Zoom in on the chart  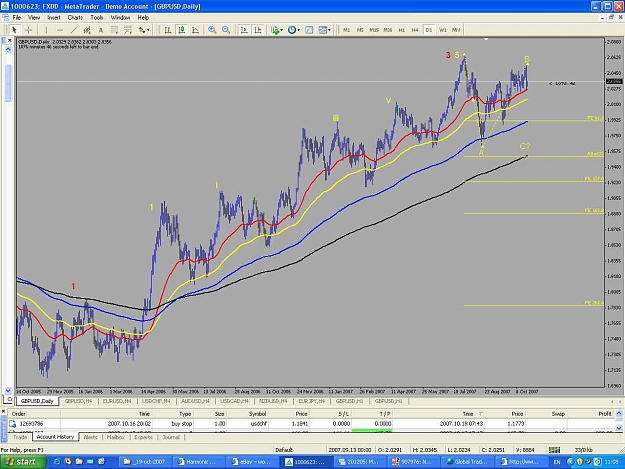pyautogui.click(x=212, y=30)
